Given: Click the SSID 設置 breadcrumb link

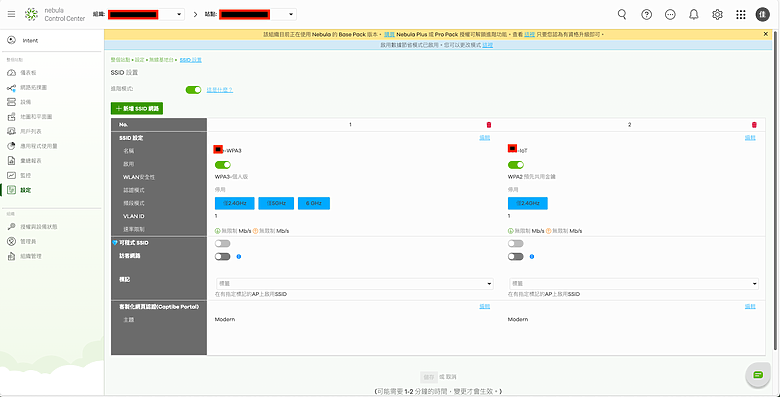Looking at the screenshot, I should 191,60.
